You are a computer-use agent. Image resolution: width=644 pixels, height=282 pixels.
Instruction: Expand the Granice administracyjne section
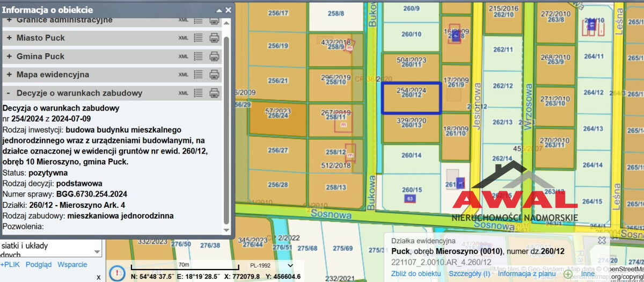[9, 20]
